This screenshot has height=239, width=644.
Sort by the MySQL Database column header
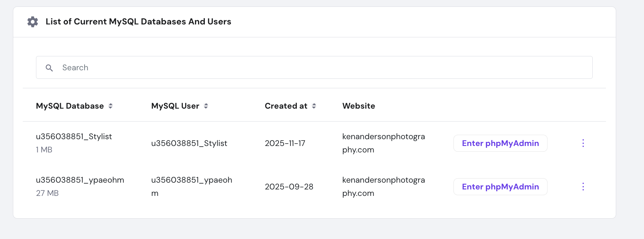tap(70, 106)
